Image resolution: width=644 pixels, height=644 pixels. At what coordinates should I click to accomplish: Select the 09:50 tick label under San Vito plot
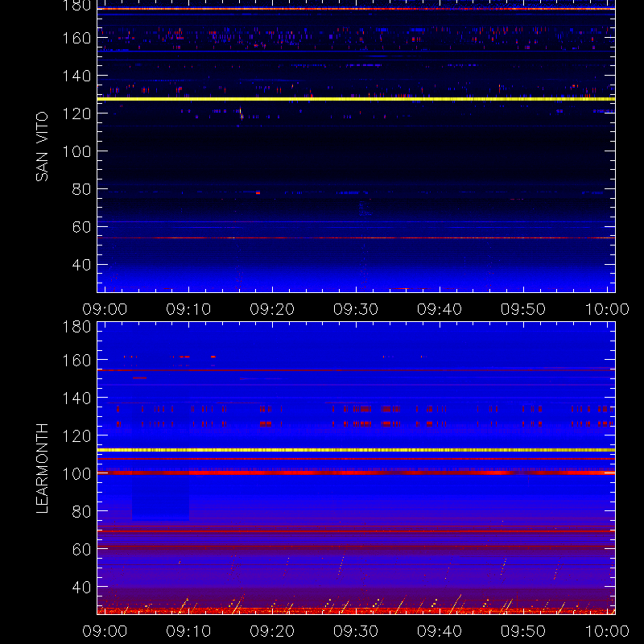pyautogui.click(x=522, y=309)
